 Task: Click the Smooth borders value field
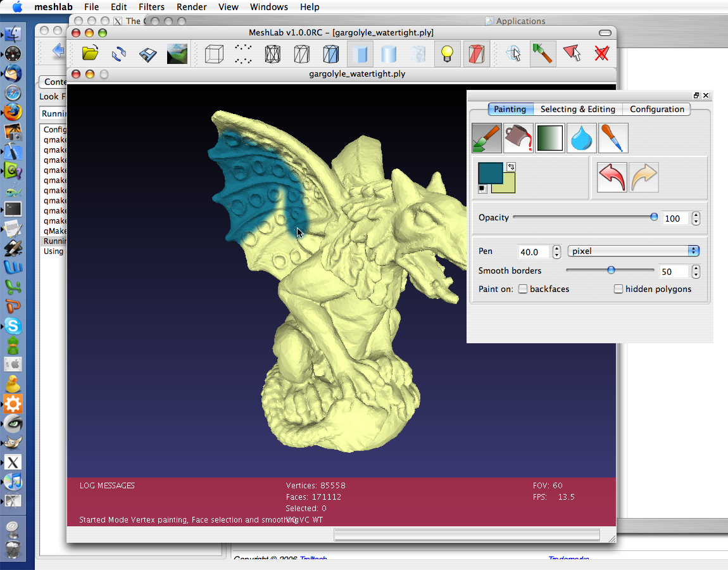pos(674,272)
